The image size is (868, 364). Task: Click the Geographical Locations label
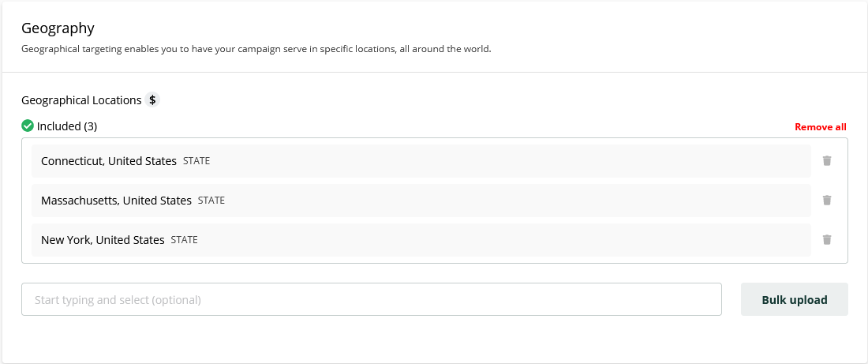click(81, 100)
